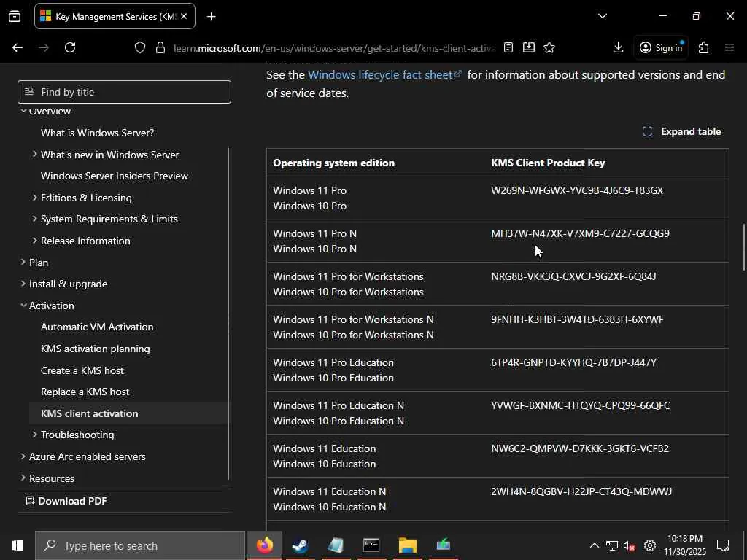
Task: Open the downloads panel
Action: [618, 47]
